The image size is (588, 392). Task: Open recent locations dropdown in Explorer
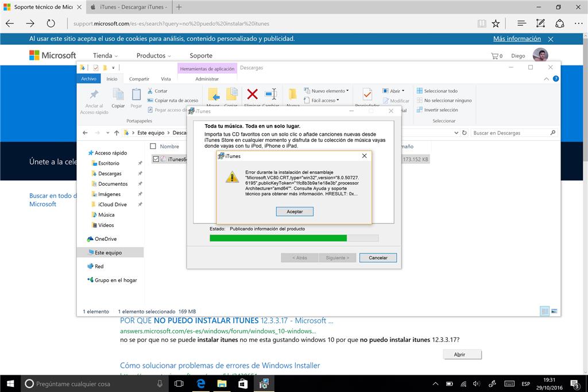click(107, 133)
